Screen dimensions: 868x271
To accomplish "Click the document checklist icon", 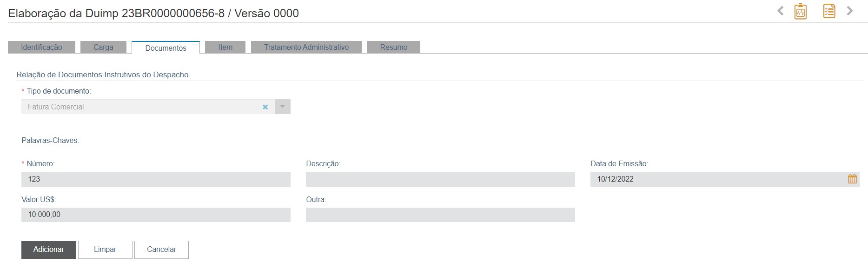I will (829, 11).
